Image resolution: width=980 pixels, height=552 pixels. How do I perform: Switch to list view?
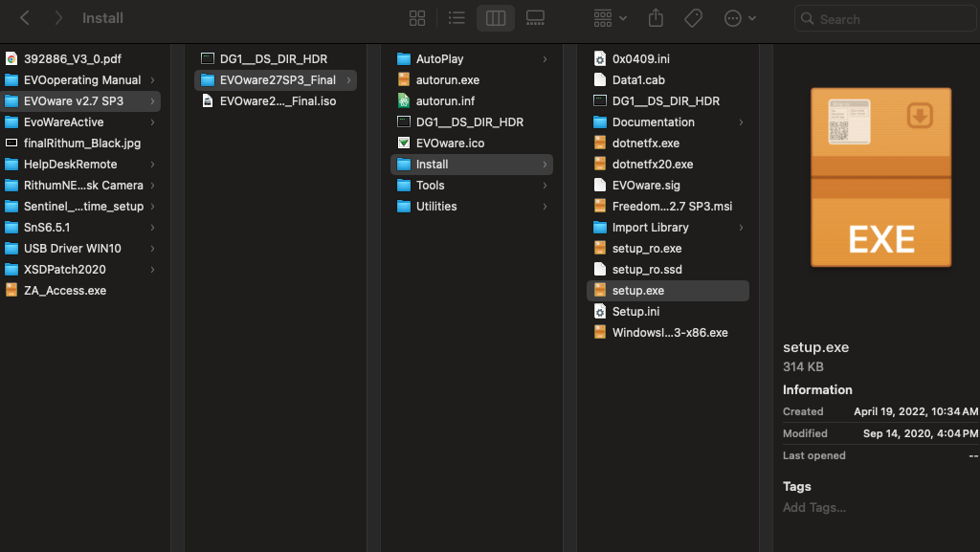pos(457,18)
